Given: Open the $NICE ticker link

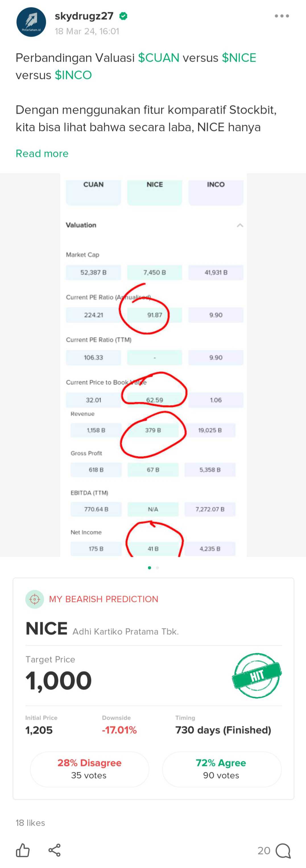Looking at the screenshot, I should [x=239, y=58].
